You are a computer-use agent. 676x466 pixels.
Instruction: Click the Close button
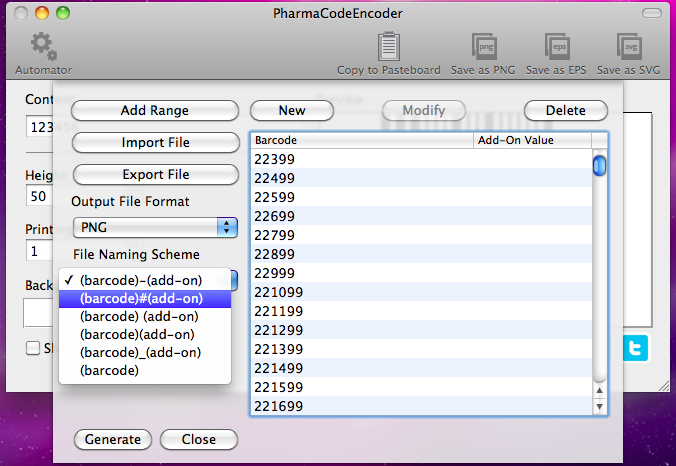point(199,439)
